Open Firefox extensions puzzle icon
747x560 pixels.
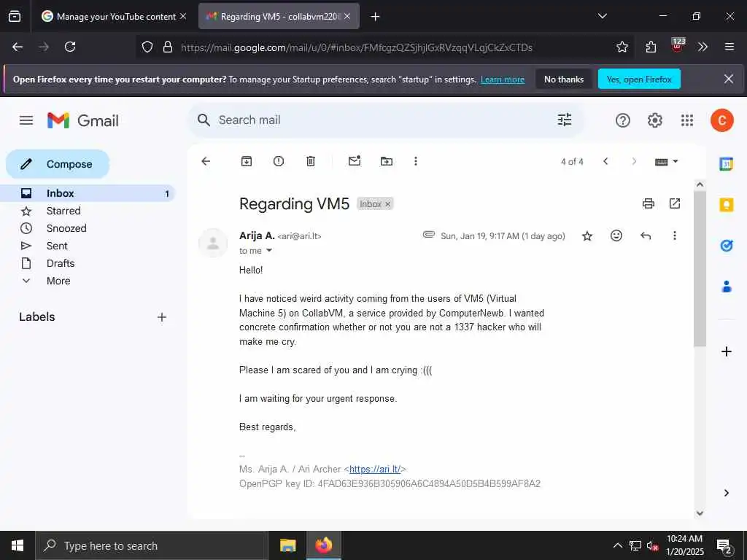coord(651,47)
